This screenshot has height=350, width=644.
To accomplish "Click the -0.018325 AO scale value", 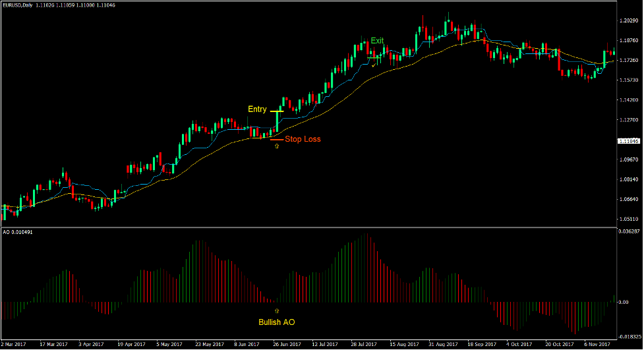I will (x=630, y=337).
